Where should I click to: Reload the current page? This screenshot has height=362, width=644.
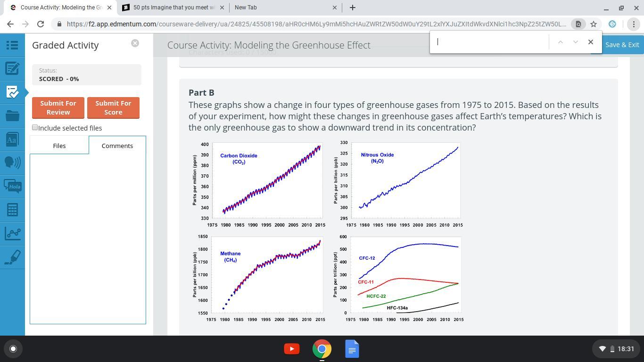pyautogui.click(x=41, y=24)
